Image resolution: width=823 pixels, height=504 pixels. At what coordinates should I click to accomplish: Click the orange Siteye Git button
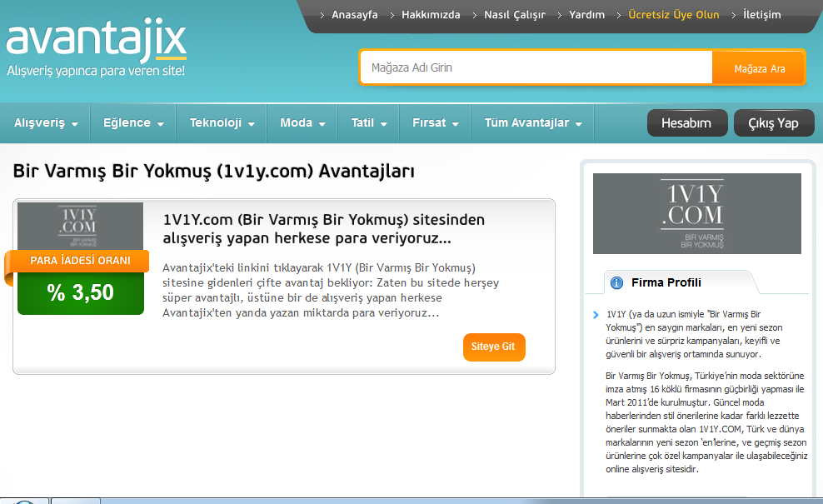[x=494, y=347]
